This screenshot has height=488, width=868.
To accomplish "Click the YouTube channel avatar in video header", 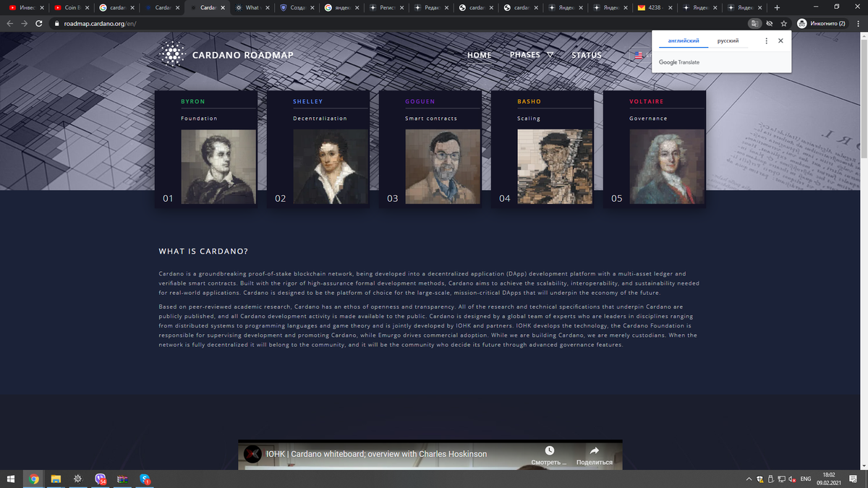I will pyautogui.click(x=252, y=454).
